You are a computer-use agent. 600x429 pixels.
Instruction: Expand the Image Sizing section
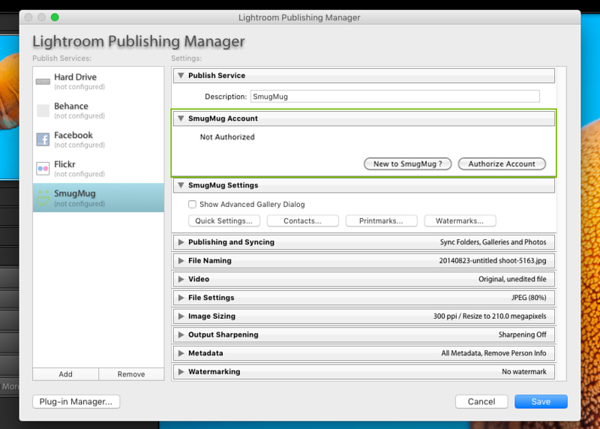coord(181,316)
